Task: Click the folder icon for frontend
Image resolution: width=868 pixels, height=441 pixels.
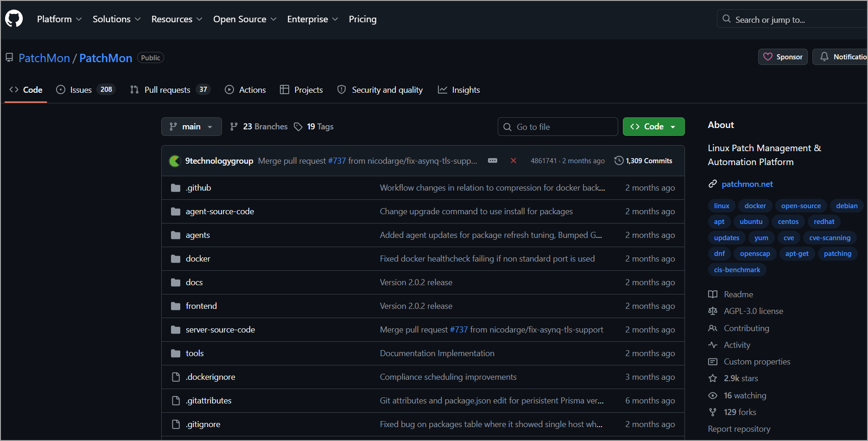Action: (x=176, y=306)
